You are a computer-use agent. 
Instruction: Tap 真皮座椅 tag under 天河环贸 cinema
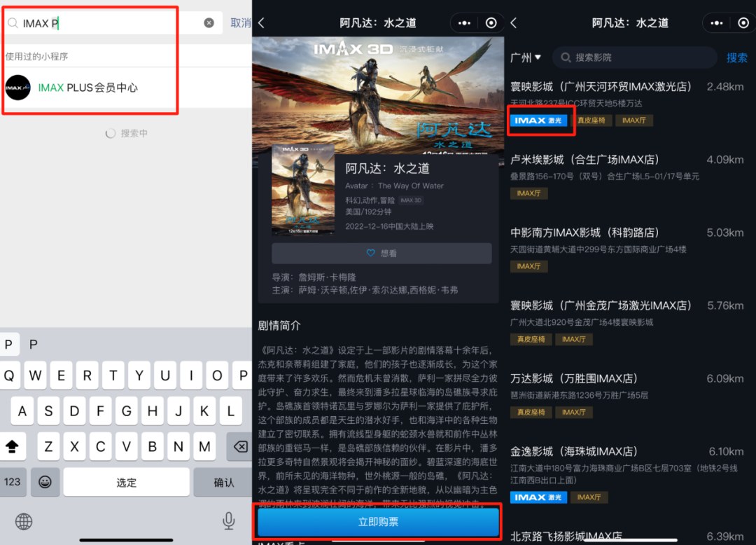(591, 120)
